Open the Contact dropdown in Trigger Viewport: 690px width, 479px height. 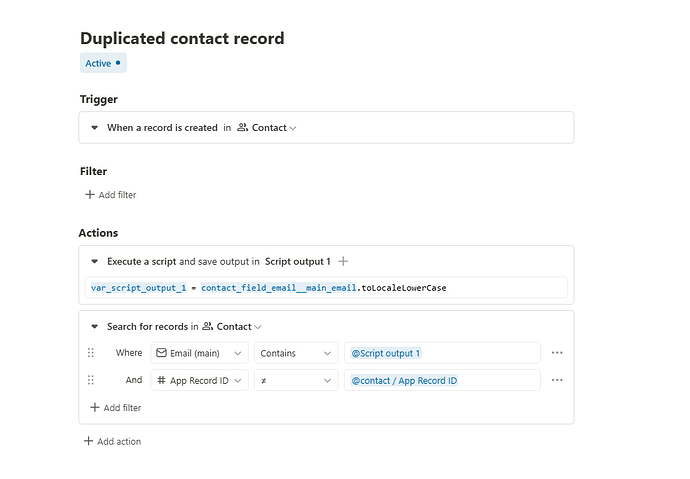pos(267,128)
